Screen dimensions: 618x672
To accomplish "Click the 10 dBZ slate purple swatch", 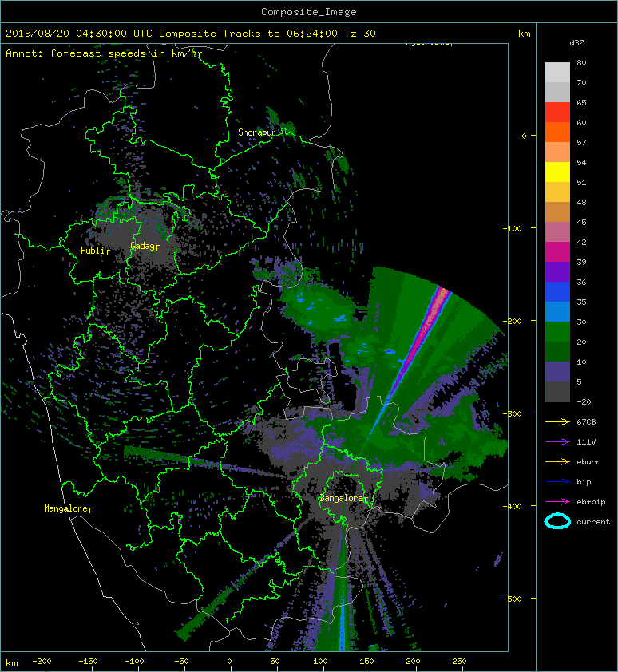I will (557, 372).
